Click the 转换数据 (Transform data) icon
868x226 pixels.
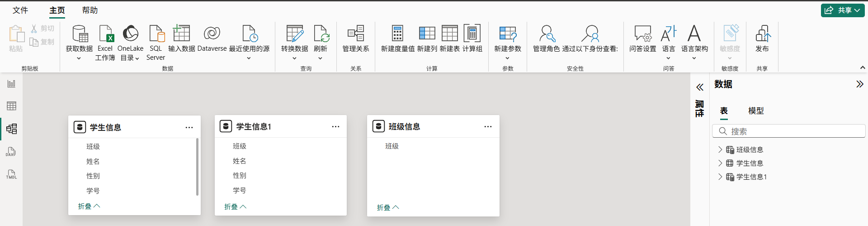pos(295,34)
